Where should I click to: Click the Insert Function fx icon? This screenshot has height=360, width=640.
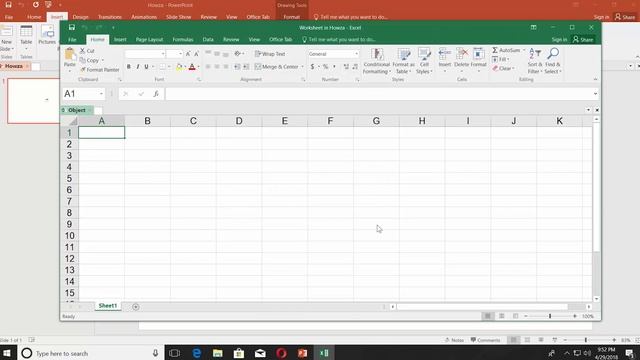point(156,94)
